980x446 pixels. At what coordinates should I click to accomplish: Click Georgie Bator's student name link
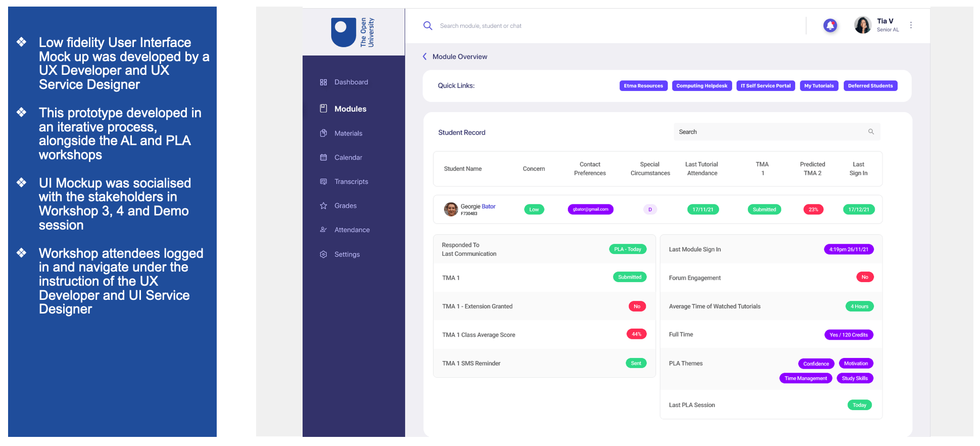pyautogui.click(x=478, y=206)
